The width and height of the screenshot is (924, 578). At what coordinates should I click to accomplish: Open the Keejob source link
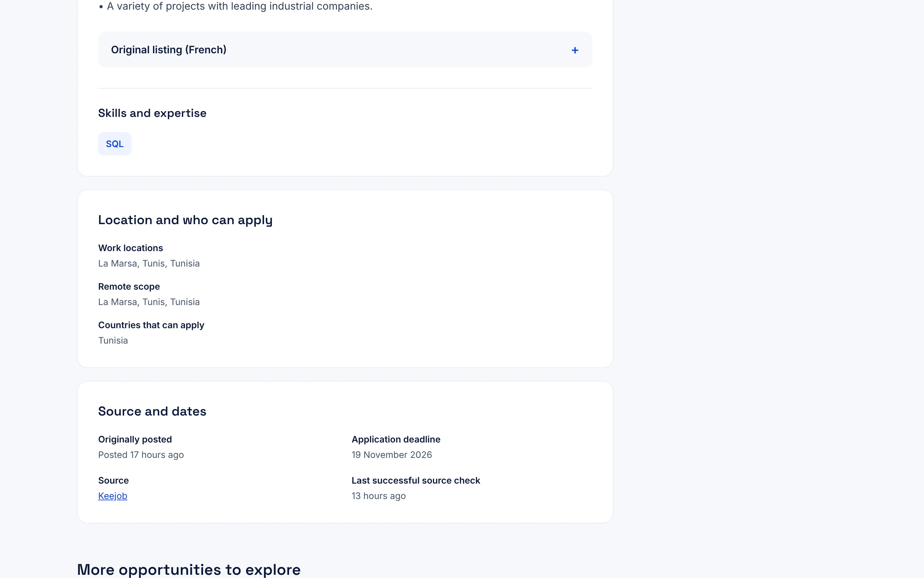click(x=113, y=496)
